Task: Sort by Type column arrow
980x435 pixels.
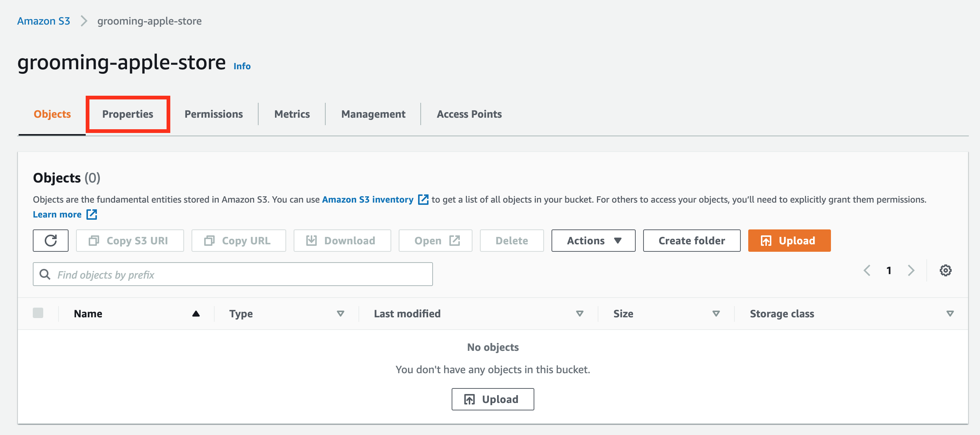Action: click(340, 314)
